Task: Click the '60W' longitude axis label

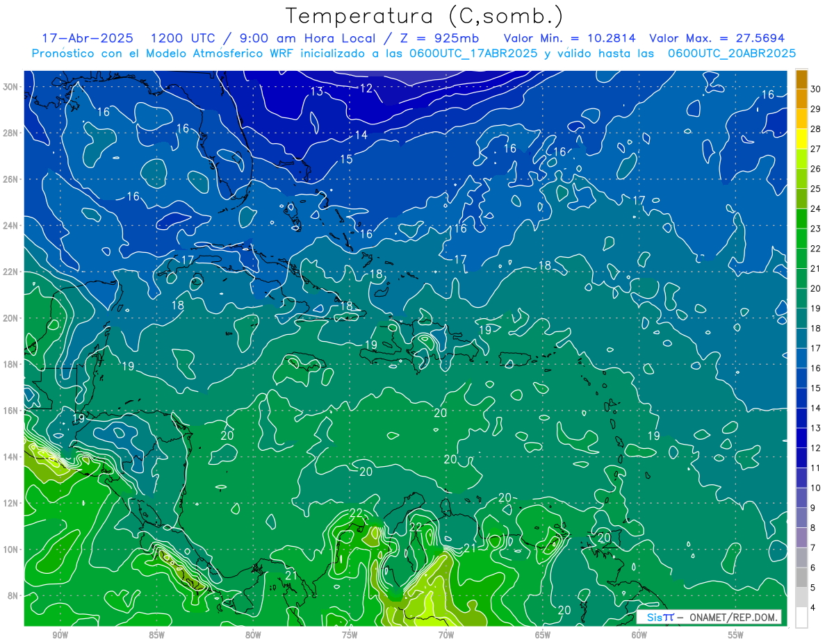Action: click(639, 635)
